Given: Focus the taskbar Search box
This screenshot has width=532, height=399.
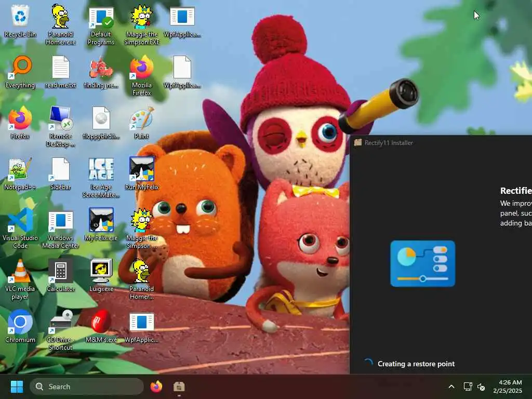Looking at the screenshot, I should [x=87, y=387].
